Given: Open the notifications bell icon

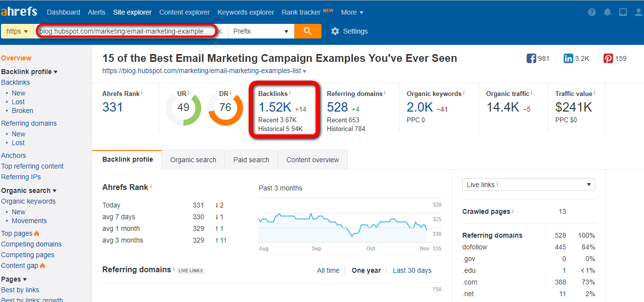Looking at the screenshot, I should [607, 12].
